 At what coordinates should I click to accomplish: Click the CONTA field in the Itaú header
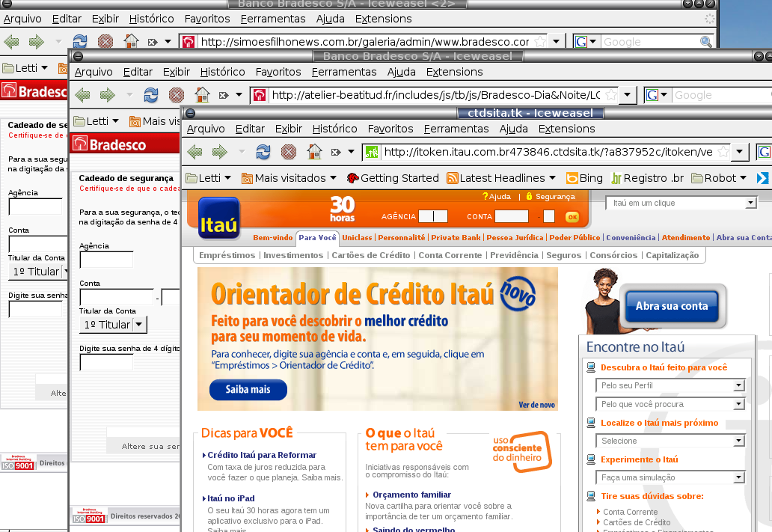pyautogui.click(x=512, y=216)
